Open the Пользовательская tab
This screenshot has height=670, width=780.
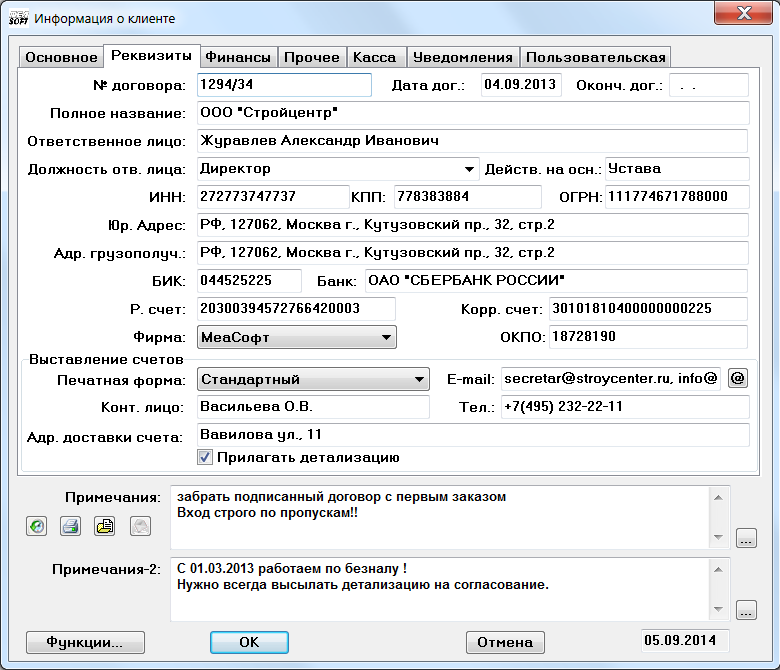click(x=595, y=57)
